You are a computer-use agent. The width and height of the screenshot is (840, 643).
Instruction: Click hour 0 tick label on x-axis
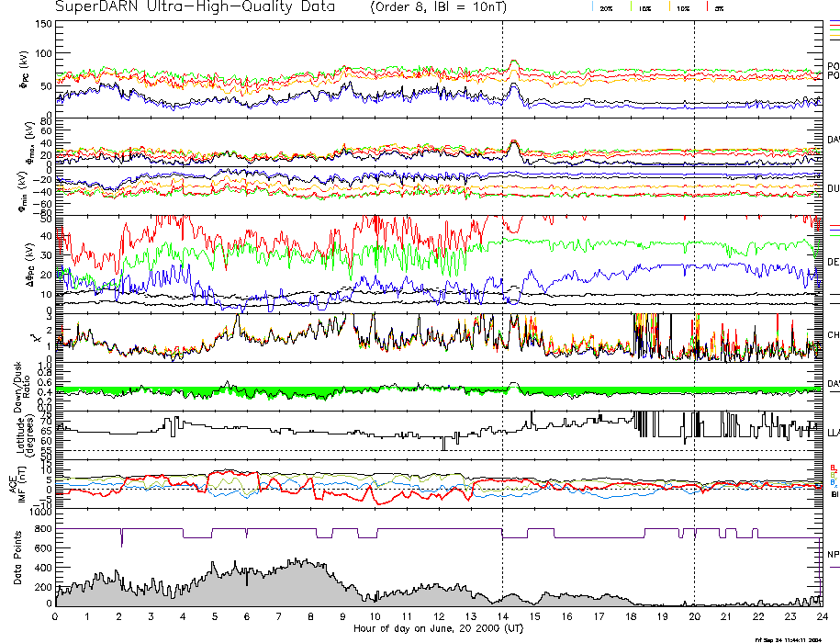point(56,618)
